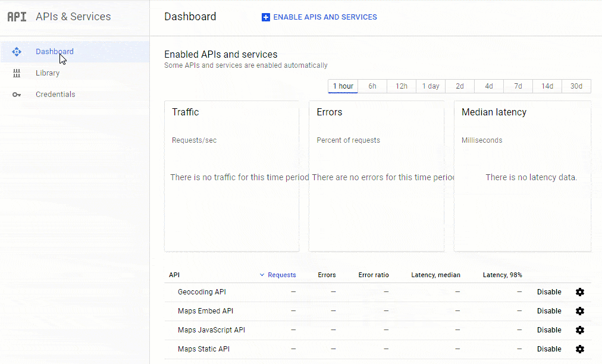Sort table by Requests column

point(282,275)
